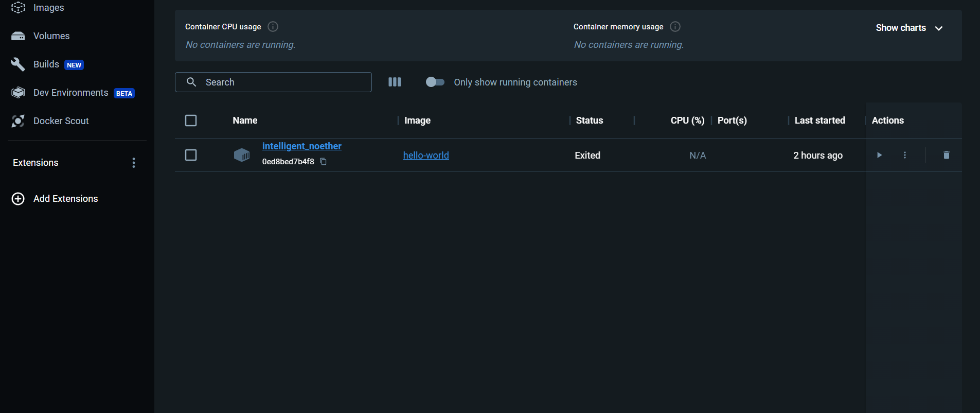Image resolution: width=980 pixels, height=413 pixels.
Task: Open the Extensions three-dot menu
Action: click(x=134, y=163)
